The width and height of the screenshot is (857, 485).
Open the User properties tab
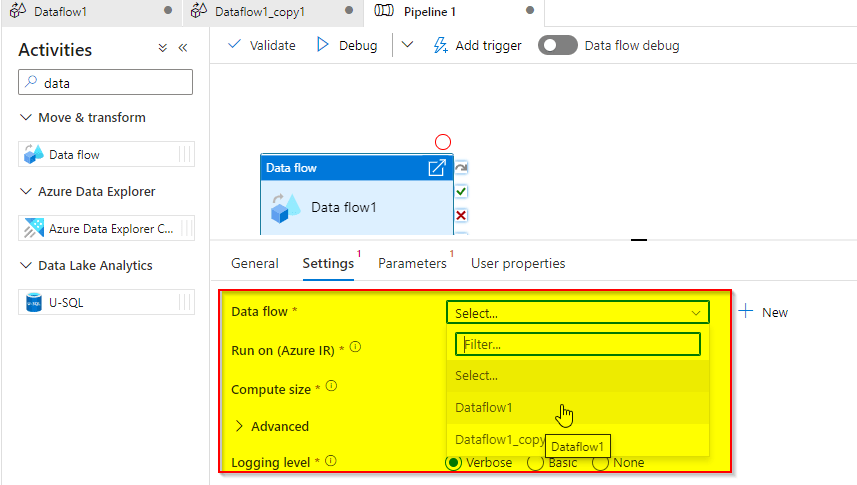518,263
